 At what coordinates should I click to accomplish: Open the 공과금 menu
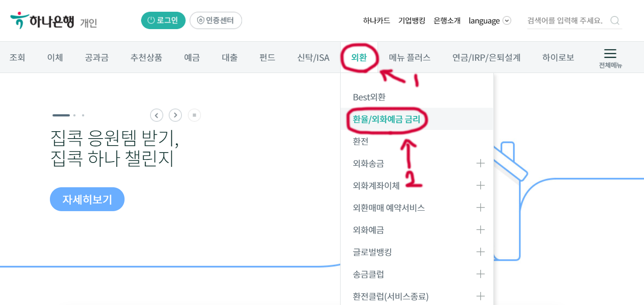coord(97,57)
